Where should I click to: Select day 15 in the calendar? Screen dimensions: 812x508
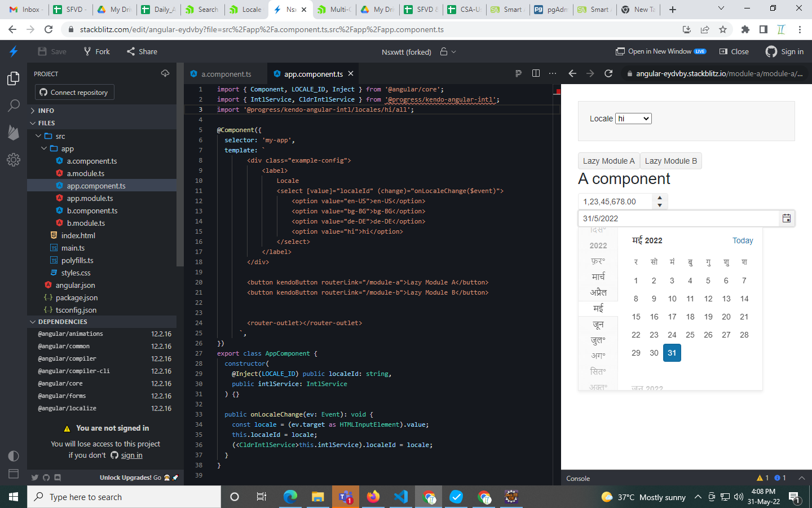[x=636, y=317]
